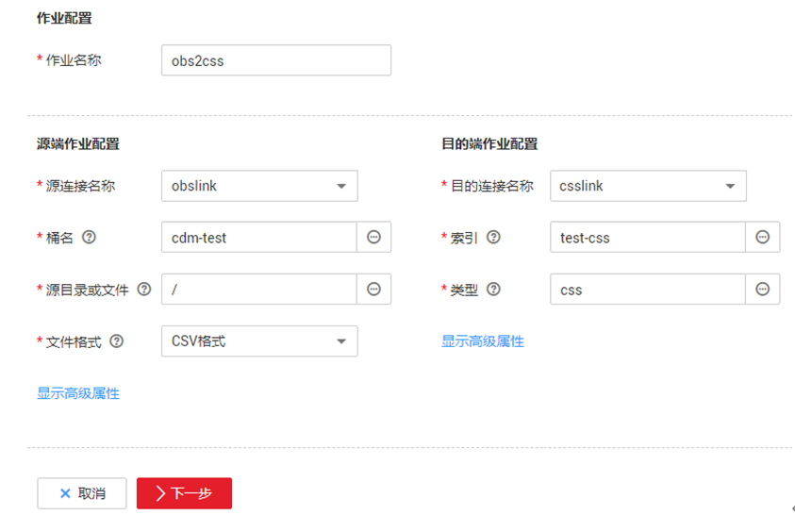Click the help icon next to 文件格式

(x=117, y=341)
